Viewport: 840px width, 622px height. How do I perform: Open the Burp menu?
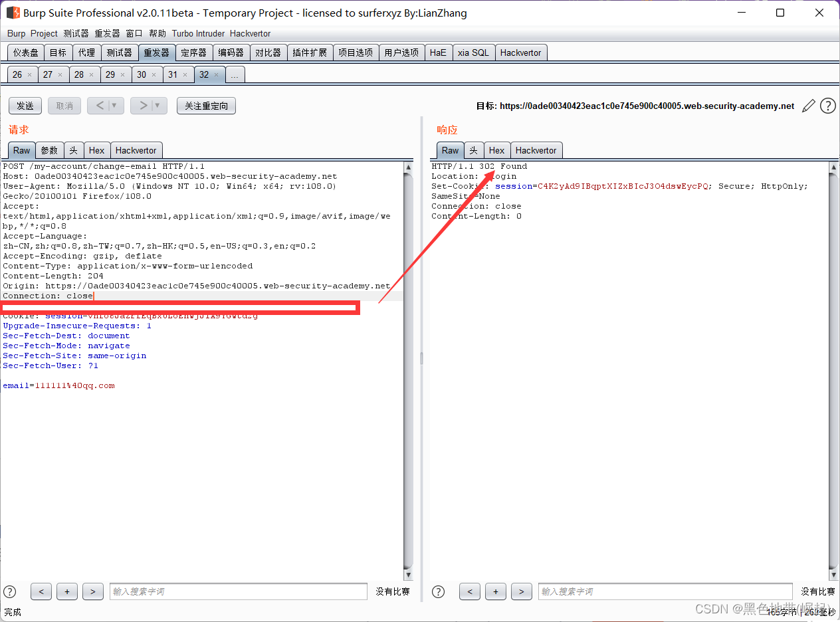[17, 33]
